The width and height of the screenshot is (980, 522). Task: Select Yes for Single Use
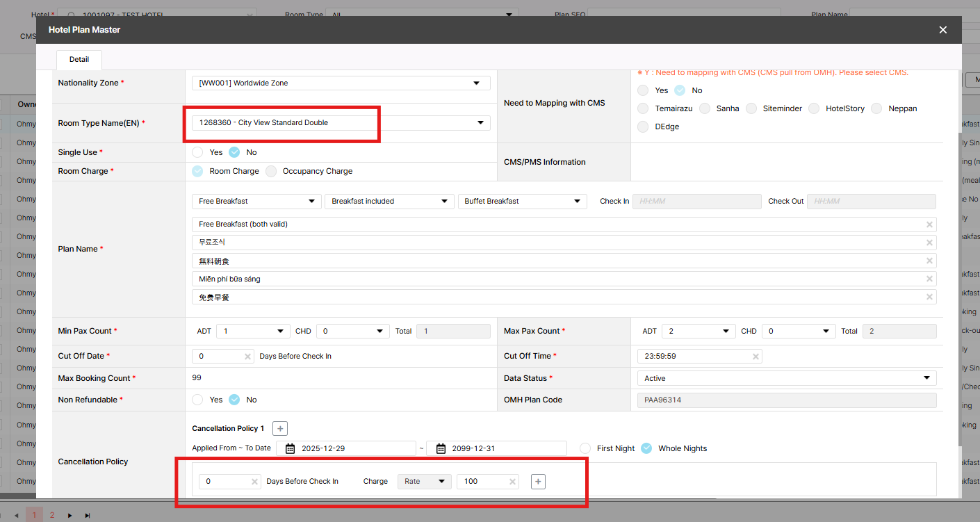point(198,152)
